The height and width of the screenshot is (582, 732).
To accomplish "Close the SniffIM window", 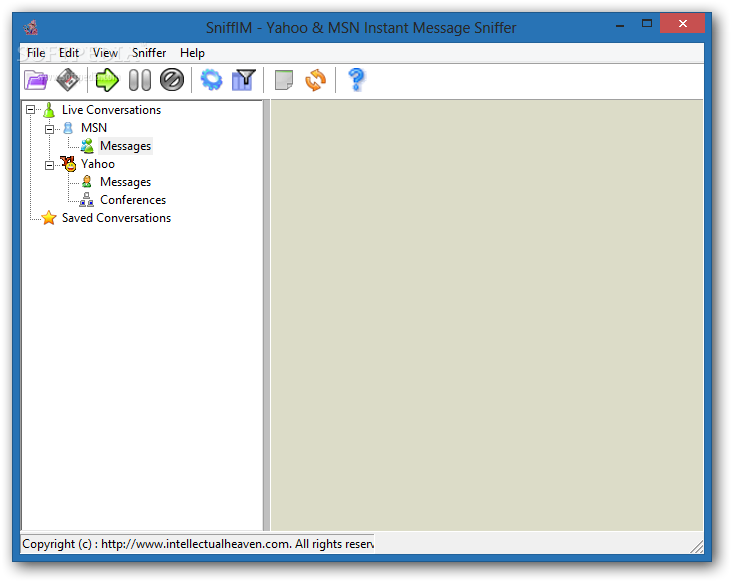I will 683,23.
